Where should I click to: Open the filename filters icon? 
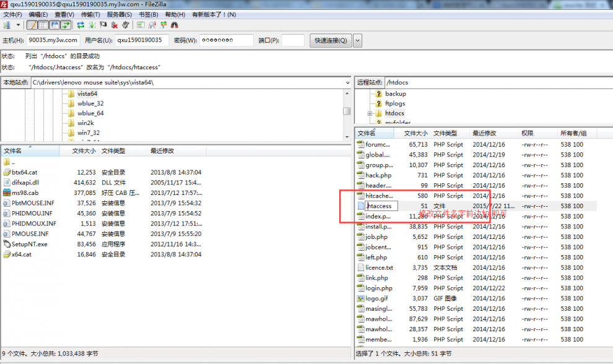point(141,25)
